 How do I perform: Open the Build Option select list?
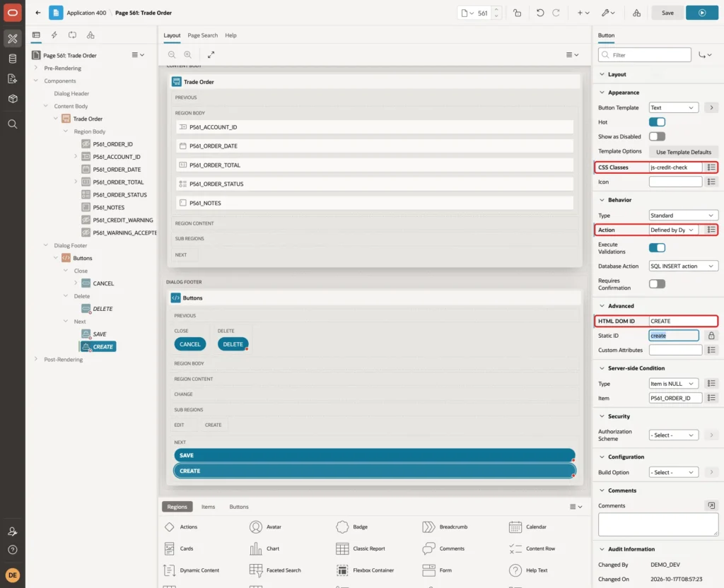click(673, 472)
